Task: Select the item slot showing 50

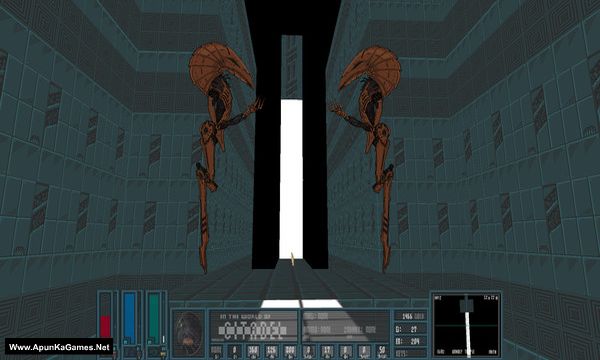Action: [x=382, y=351]
